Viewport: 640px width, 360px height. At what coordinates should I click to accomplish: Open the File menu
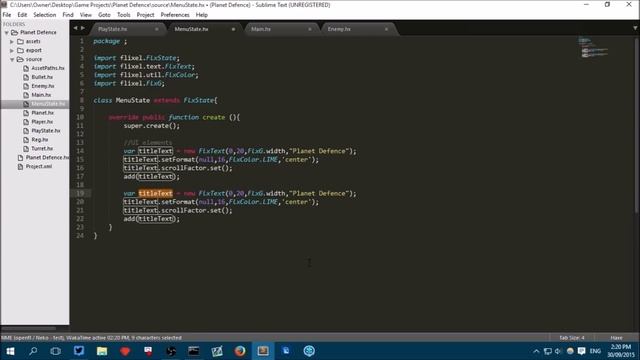[x=7, y=15]
